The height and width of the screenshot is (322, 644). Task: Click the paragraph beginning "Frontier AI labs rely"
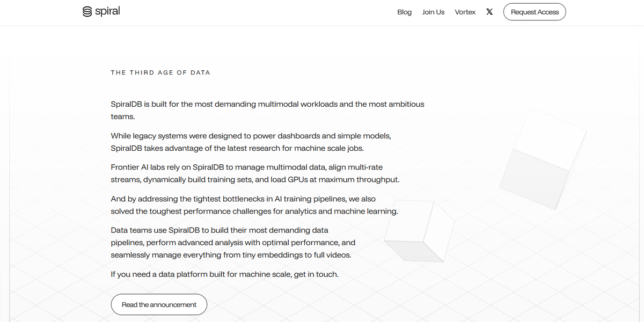[255, 173]
